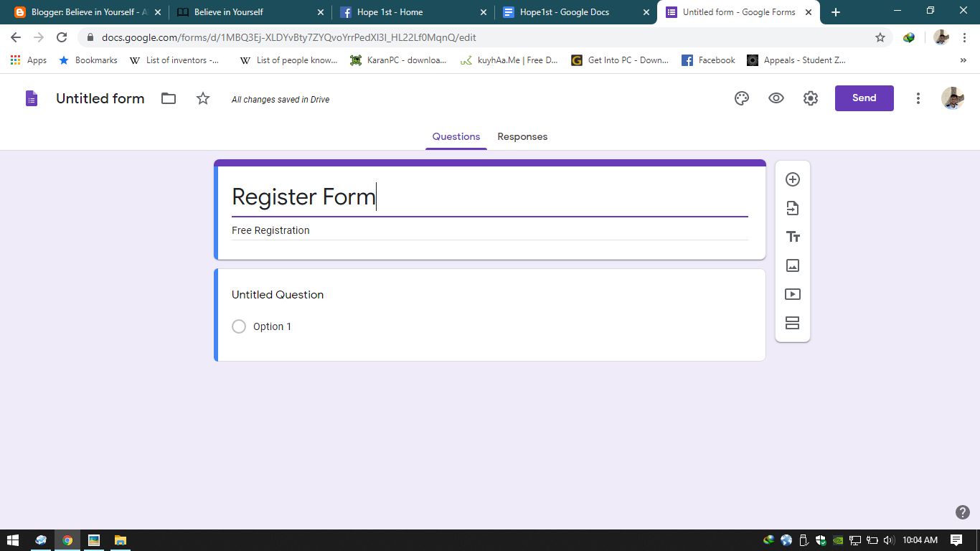The image size is (980, 551).
Task: Show hidden system tray icons
Action: tap(768, 541)
